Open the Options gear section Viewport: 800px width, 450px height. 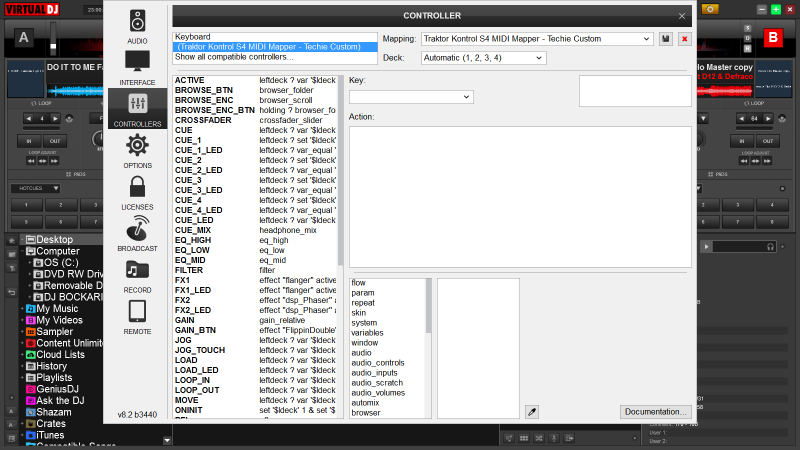click(137, 151)
